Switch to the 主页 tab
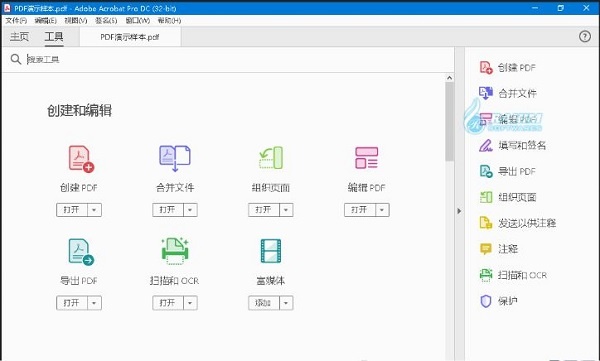 click(20, 37)
